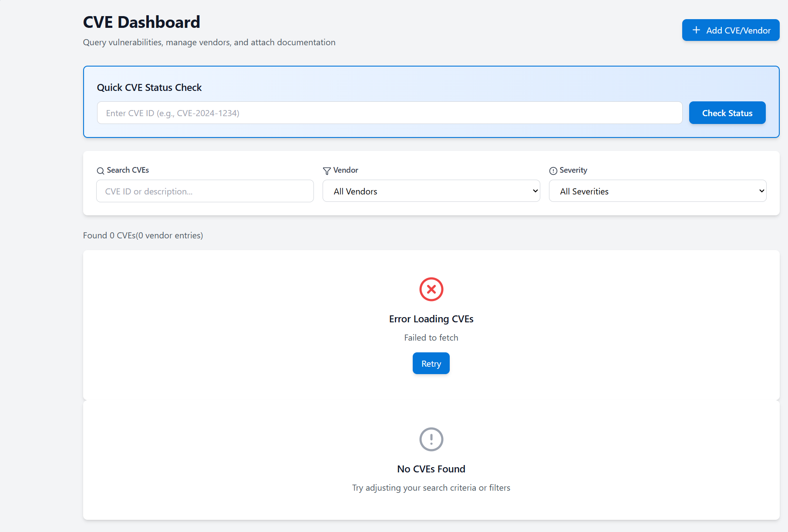The width and height of the screenshot is (788, 532).
Task: Focus the Enter CVE ID input field
Action: pyautogui.click(x=389, y=113)
